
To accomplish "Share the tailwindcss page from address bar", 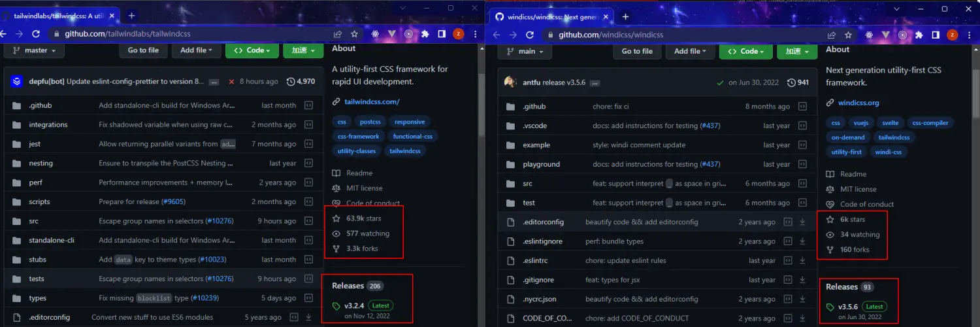I will [338, 34].
